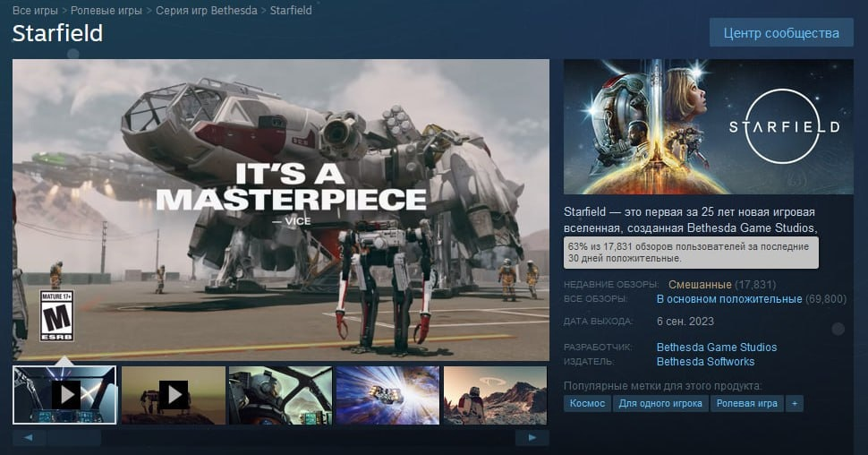Select the planet landscape screenshot thumbnail
This screenshot has height=455, width=868.
pos(496,395)
